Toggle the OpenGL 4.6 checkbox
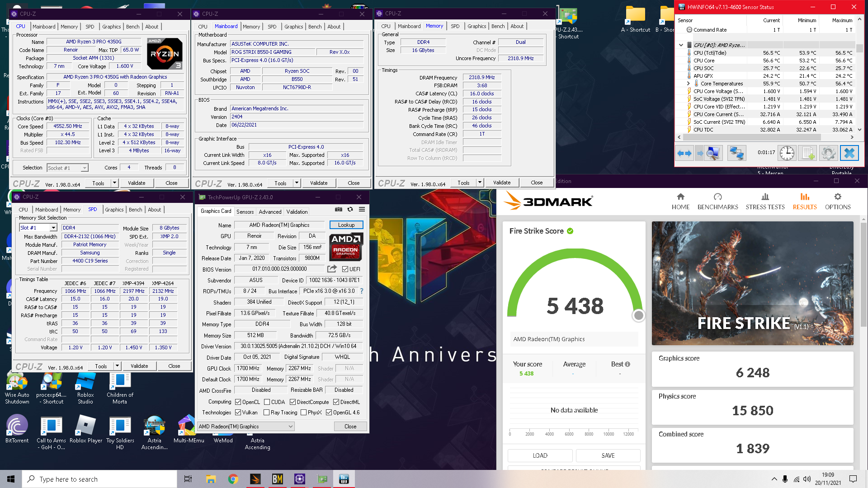Image resolution: width=868 pixels, height=488 pixels. tap(329, 413)
